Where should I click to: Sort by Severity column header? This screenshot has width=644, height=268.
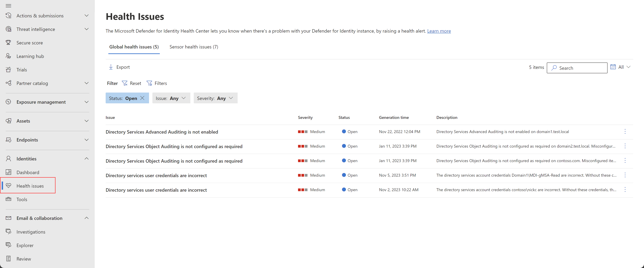point(305,118)
